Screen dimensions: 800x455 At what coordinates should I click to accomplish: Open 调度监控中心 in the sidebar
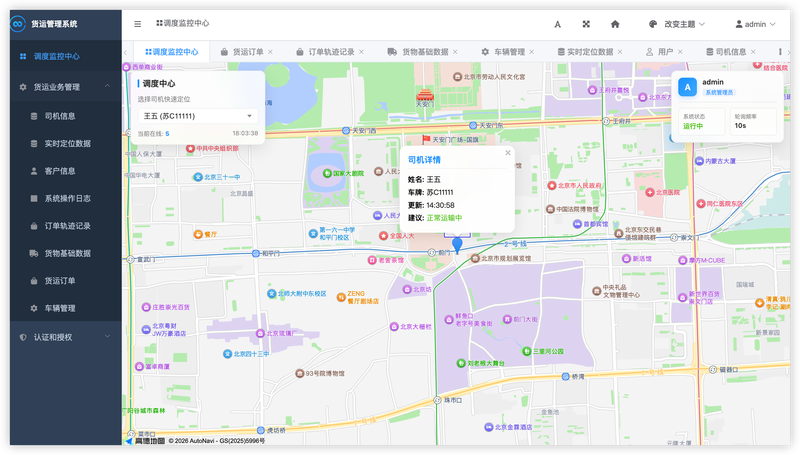click(x=66, y=56)
